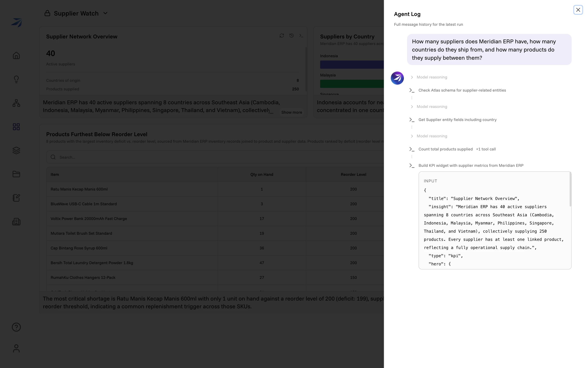Refresh the Supplier Network Overview widget
Image resolution: width=588 pixels, height=368 pixels.
(282, 36)
